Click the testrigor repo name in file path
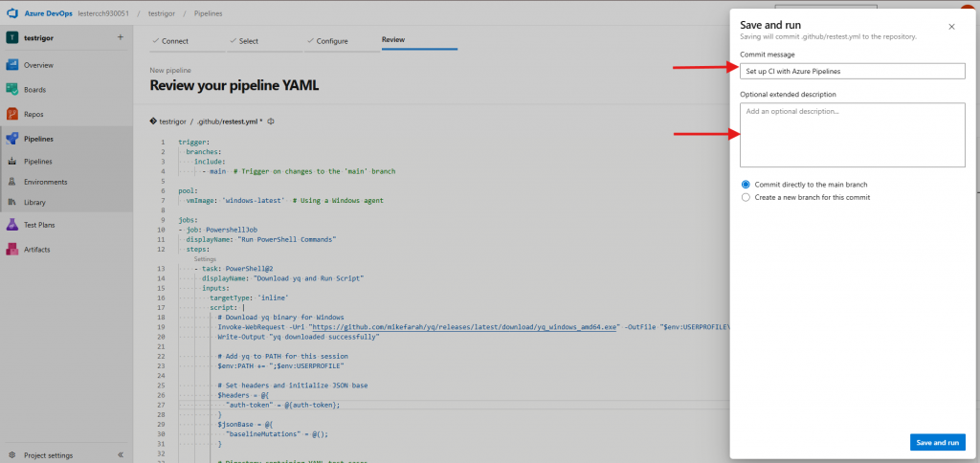Viewport: 980px width, 463px height. [172, 121]
